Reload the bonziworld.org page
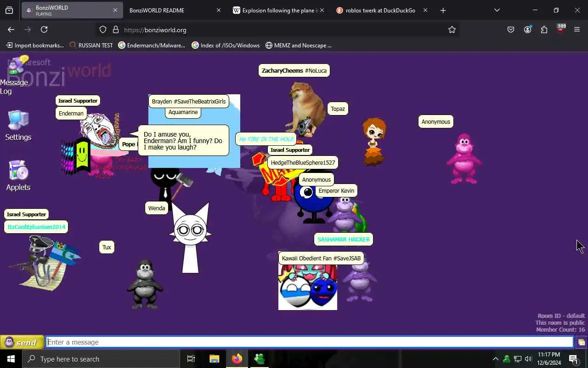Viewport: 588px width, 368px height. [x=44, y=29]
